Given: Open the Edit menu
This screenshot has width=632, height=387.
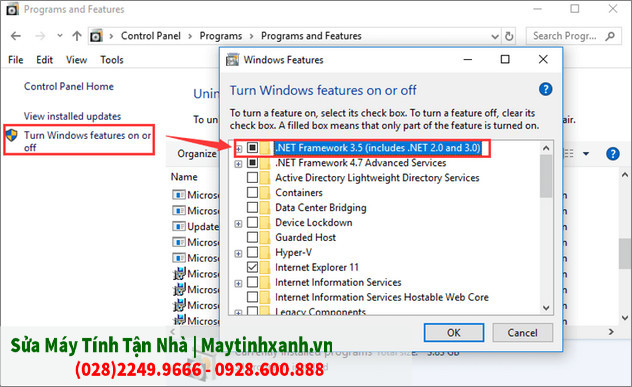Looking at the screenshot, I should [44, 60].
